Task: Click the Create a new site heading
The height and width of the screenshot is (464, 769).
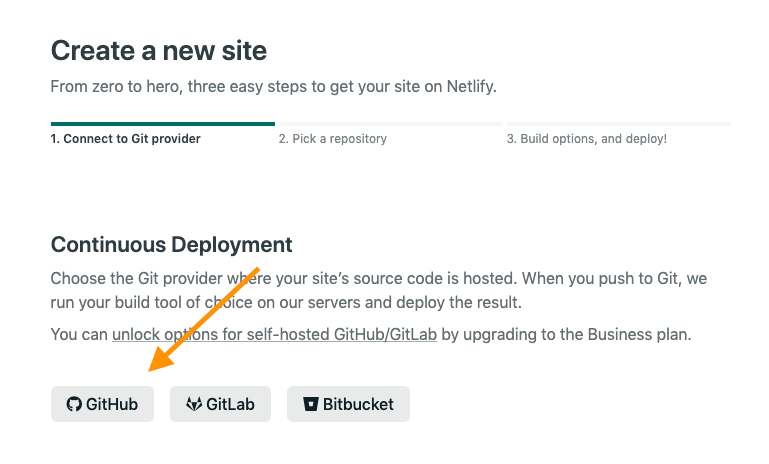Action: click(159, 50)
